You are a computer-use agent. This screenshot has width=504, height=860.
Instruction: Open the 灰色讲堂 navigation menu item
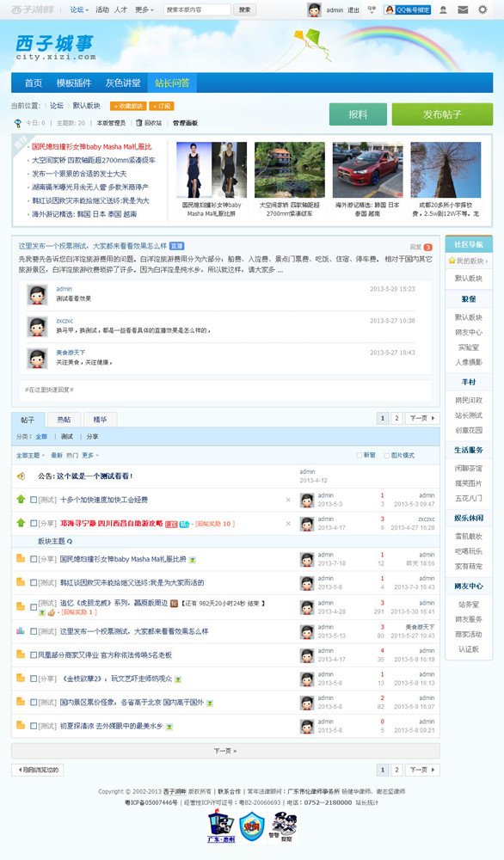click(x=123, y=83)
